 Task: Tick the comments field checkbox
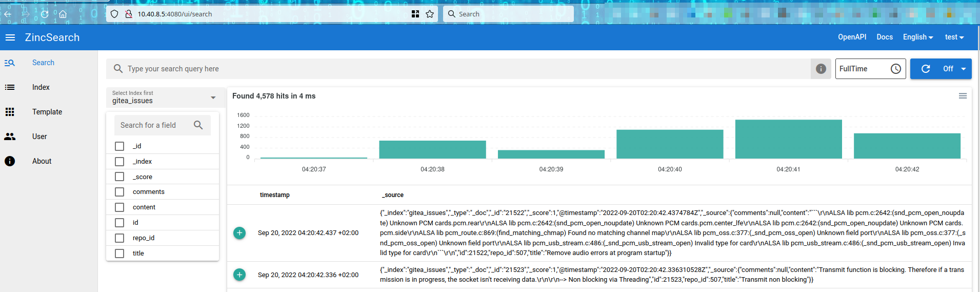(119, 192)
